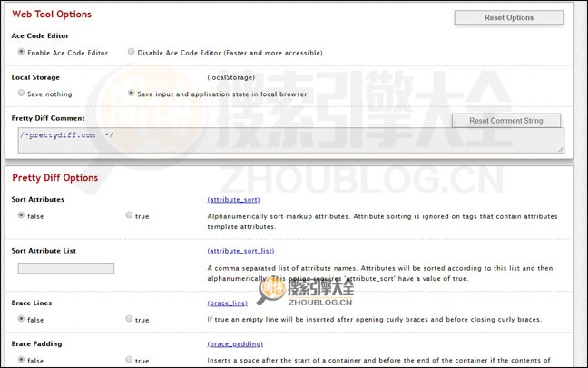Open the attribute_sort link
The image size is (588, 368).
tap(233, 199)
